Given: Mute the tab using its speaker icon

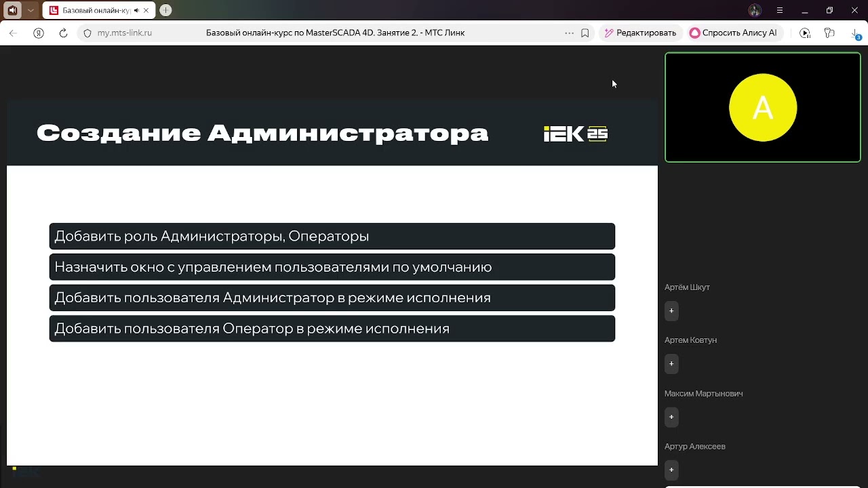Looking at the screenshot, I should (136, 11).
